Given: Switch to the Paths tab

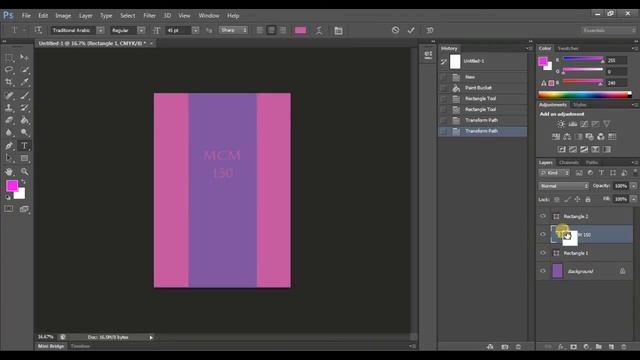Looking at the screenshot, I should coord(592,162).
